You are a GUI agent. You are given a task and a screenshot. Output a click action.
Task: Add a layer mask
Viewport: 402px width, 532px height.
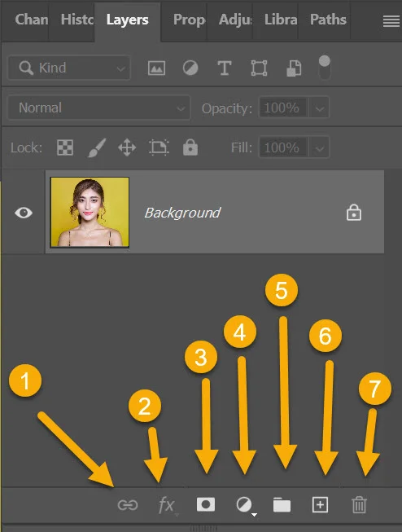(x=206, y=504)
